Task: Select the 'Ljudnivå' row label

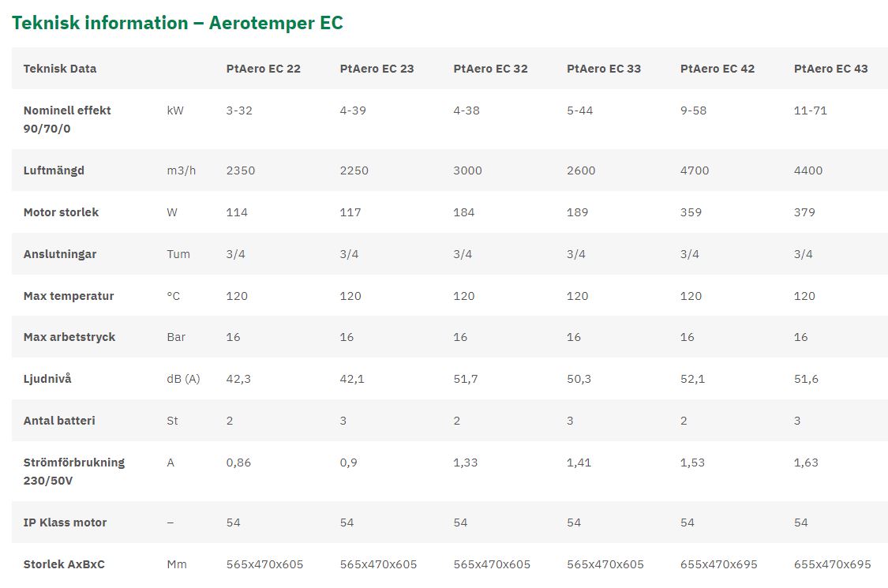Action: pyautogui.click(x=47, y=379)
